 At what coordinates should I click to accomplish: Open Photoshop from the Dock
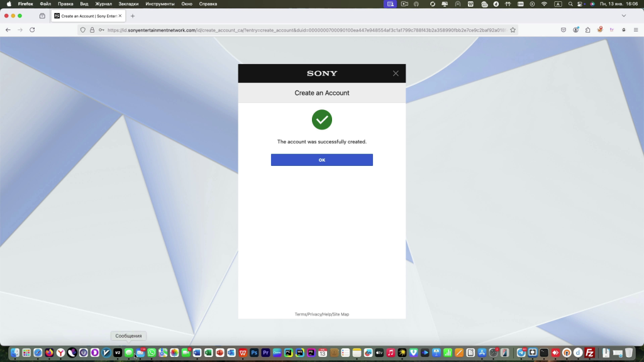[x=254, y=353]
